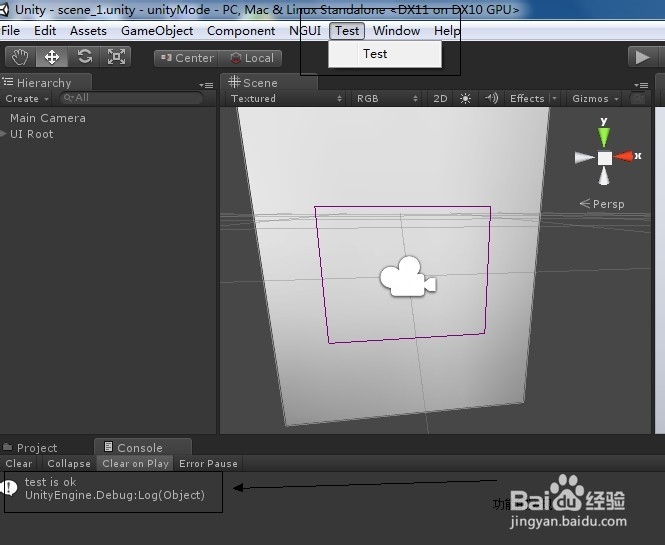
Task: Switch to the Hierarchy tab
Action: 44,83
